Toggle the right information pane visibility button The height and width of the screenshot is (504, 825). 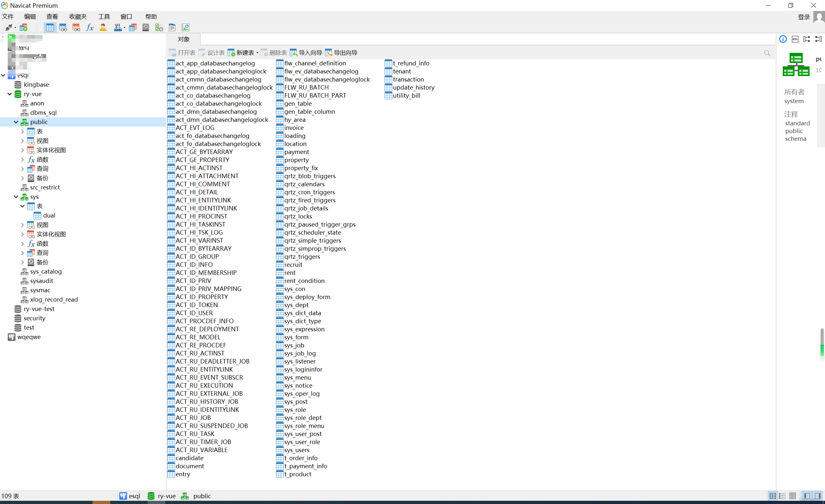tap(817, 496)
